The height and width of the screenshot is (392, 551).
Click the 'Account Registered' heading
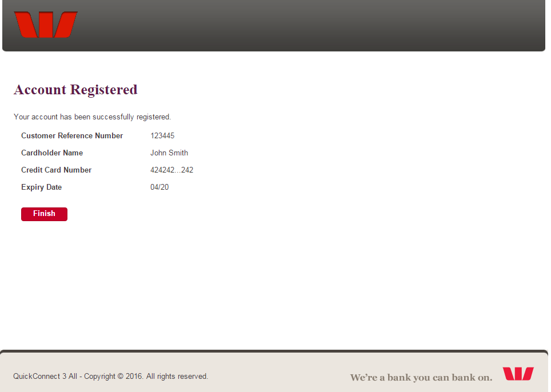[x=75, y=90]
